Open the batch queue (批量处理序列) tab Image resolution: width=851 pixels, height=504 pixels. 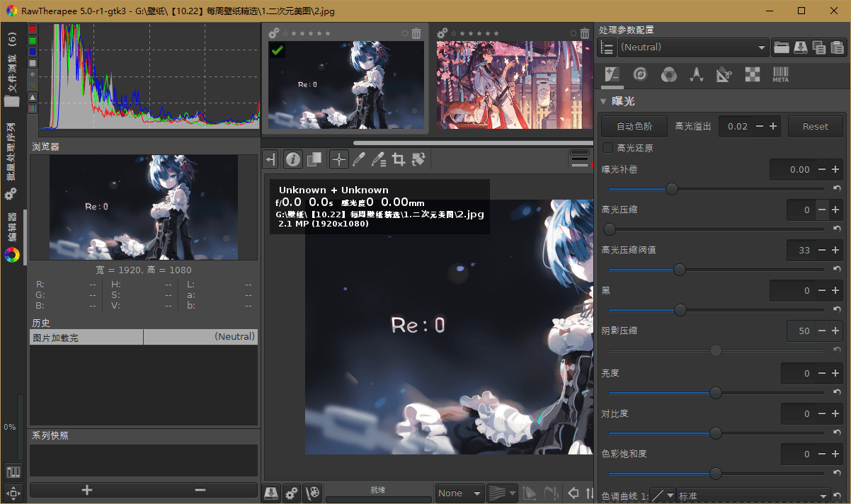tap(11, 162)
